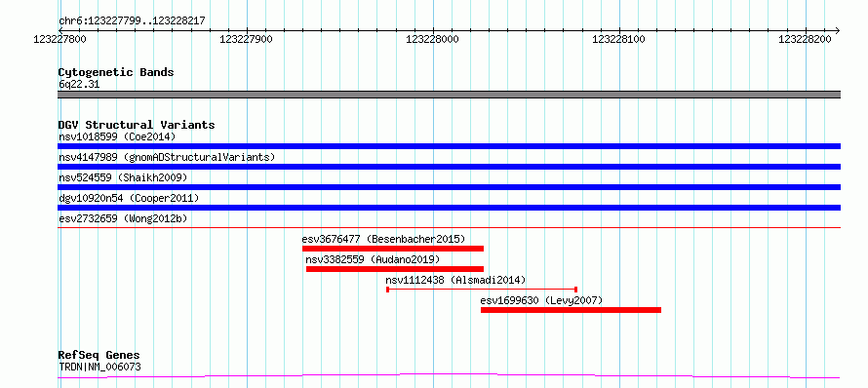Select the nsv4147989 gnomADStructuralVariants blue bar
Image resolution: width=868 pixels, height=388 pixels.
coord(449,167)
